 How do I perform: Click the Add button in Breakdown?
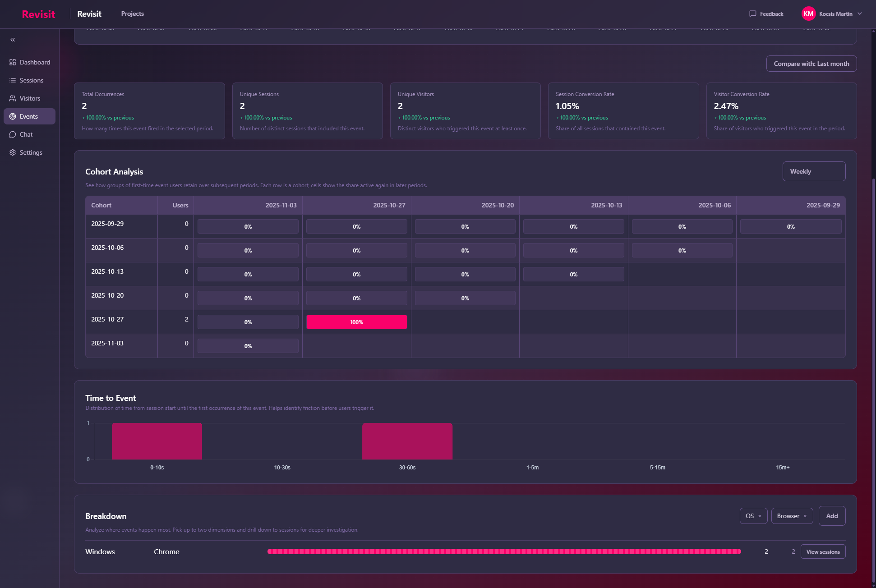click(x=832, y=516)
